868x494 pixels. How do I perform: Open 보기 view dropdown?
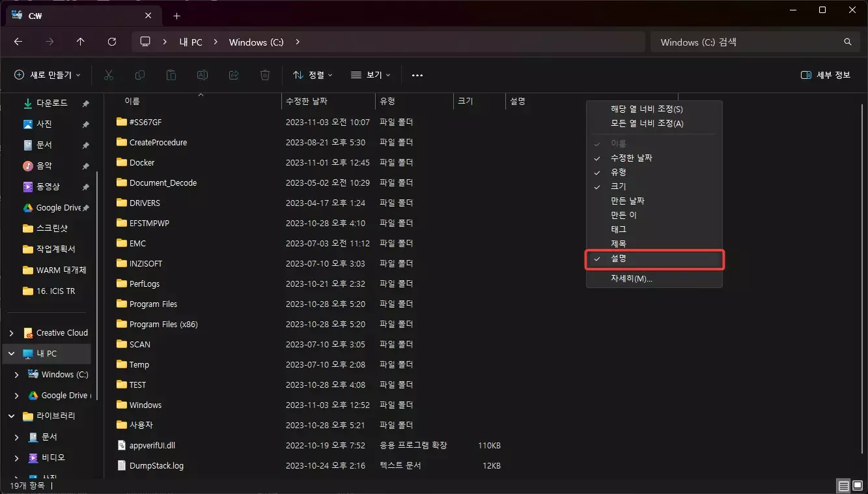371,75
